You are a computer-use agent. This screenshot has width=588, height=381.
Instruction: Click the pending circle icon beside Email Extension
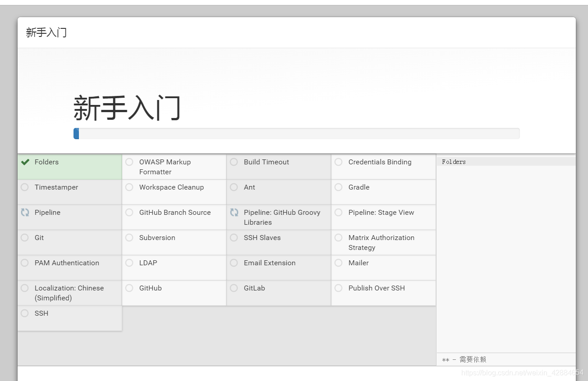pyautogui.click(x=234, y=263)
